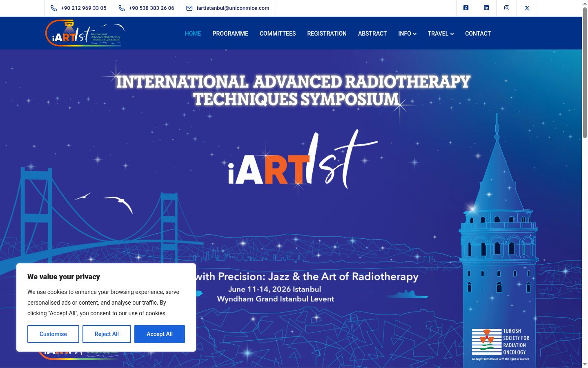Click the iARTIst logo in header

coord(85,33)
